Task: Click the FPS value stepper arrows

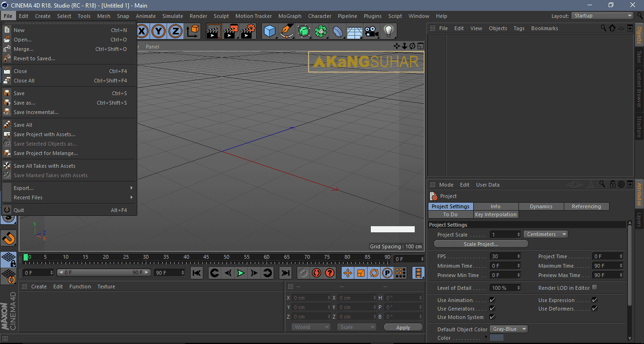Action: pyautogui.click(x=519, y=256)
